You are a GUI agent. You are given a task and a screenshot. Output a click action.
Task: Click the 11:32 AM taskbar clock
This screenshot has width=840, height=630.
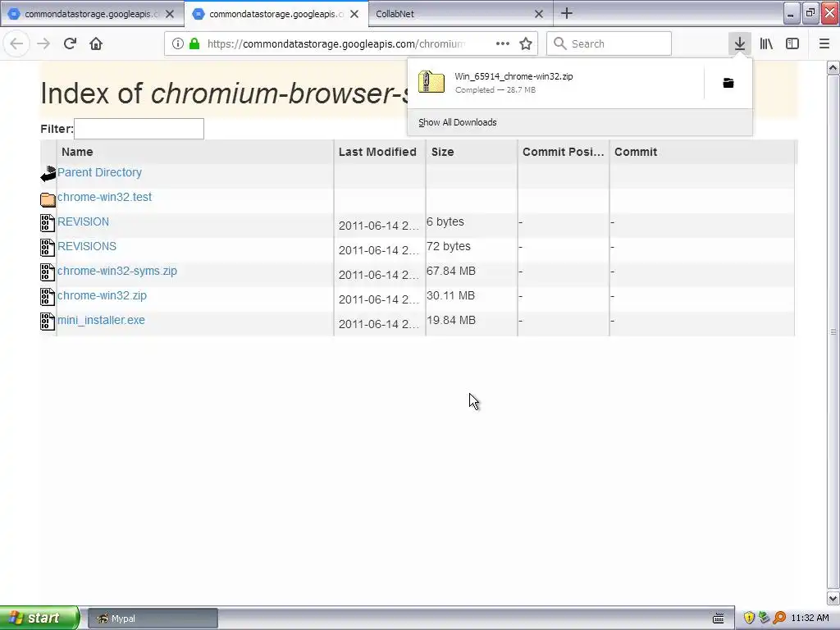pos(810,619)
